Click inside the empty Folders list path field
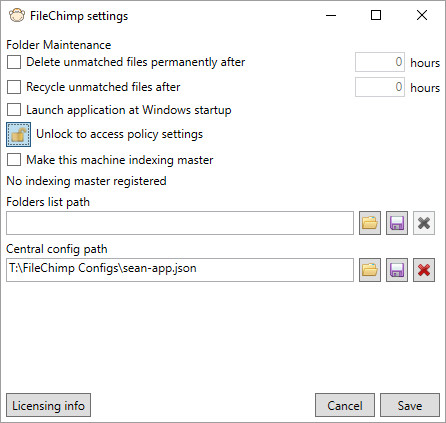The width and height of the screenshot is (446, 423). pyautogui.click(x=180, y=223)
